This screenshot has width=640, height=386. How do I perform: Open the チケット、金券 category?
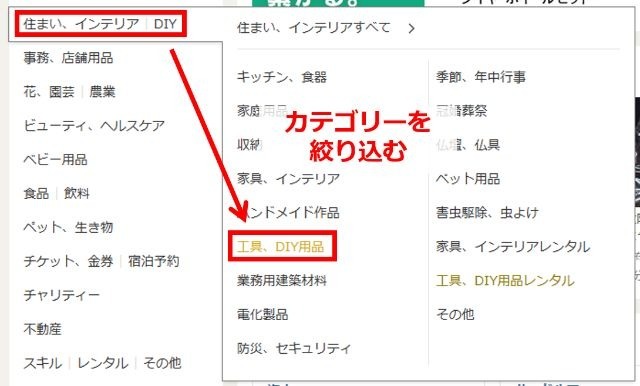point(68,261)
